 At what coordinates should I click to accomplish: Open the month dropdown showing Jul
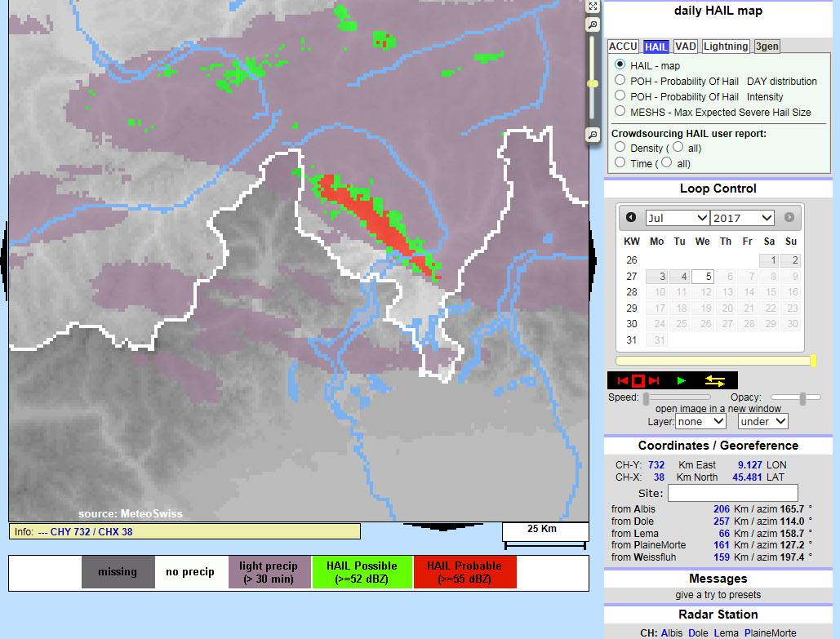tap(677, 218)
